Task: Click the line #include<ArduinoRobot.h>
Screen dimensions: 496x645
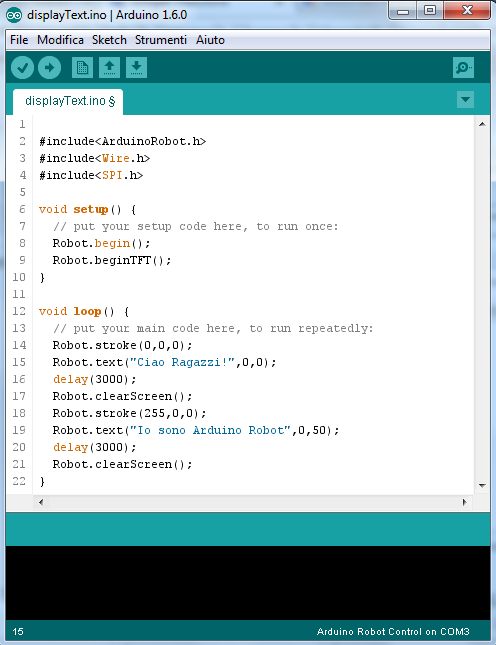Action: tap(123, 142)
